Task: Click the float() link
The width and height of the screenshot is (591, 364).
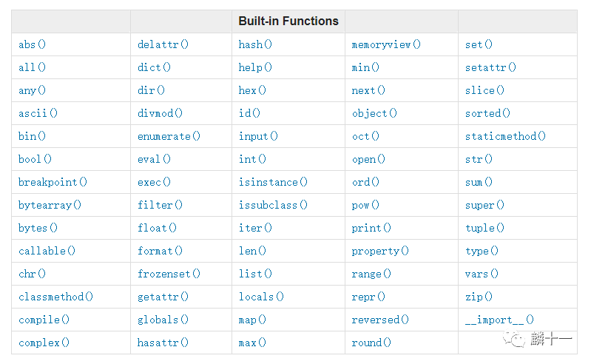Action: (x=157, y=228)
